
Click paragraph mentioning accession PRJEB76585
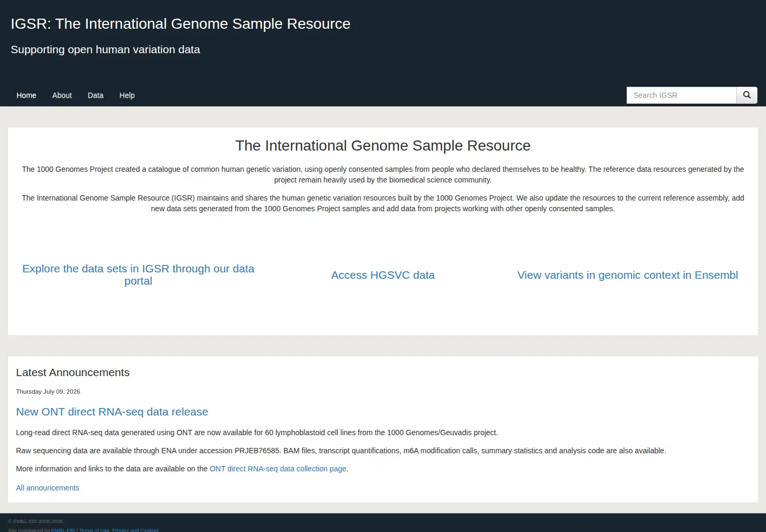click(x=341, y=451)
